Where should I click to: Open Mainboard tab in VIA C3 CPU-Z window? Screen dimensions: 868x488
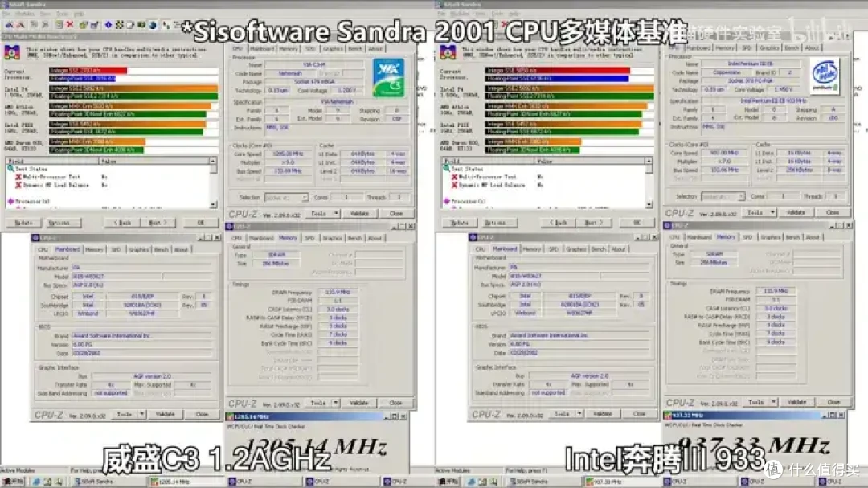tap(262, 49)
